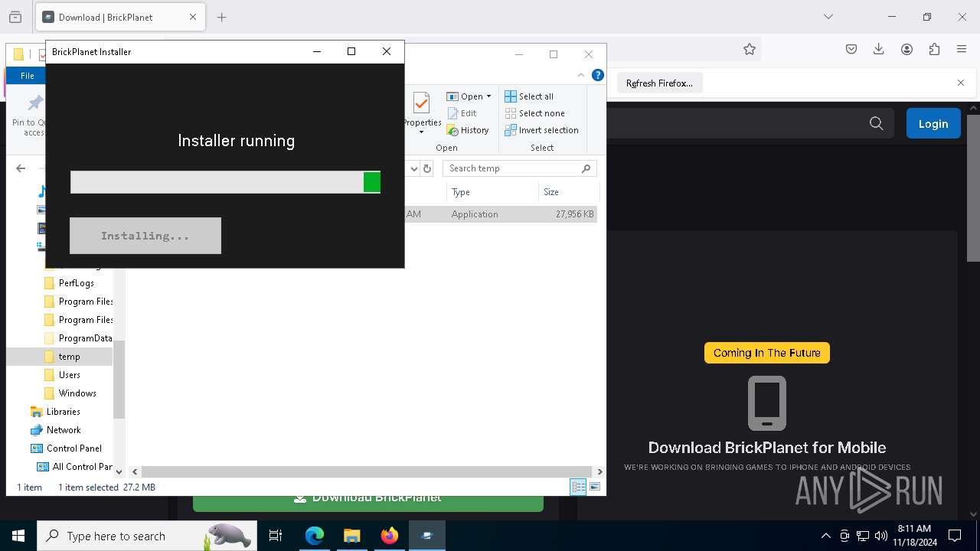The width and height of the screenshot is (980, 551).
Task: Click the Firefox page vertical scrollbar
Action: 973,188
